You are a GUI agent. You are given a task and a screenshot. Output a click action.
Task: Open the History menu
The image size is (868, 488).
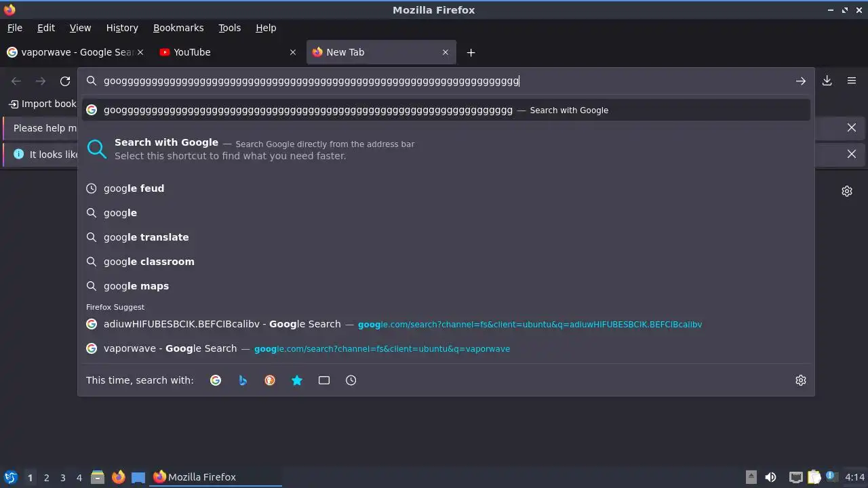click(x=122, y=28)
